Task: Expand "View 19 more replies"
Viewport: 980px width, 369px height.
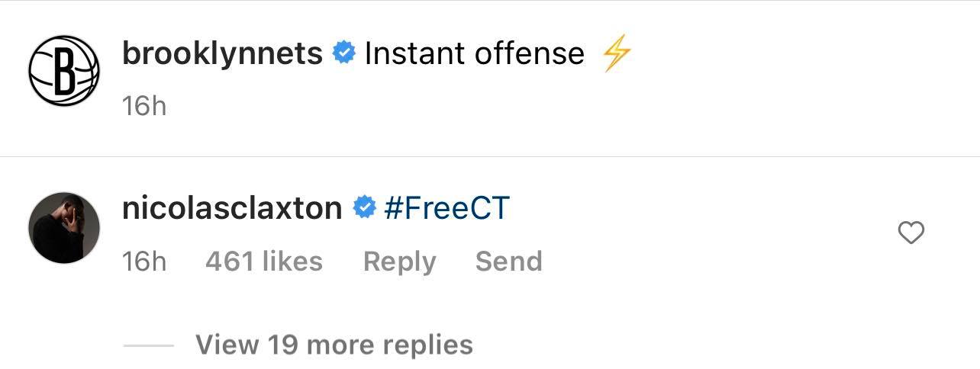Action: click(x=334, y=345)
